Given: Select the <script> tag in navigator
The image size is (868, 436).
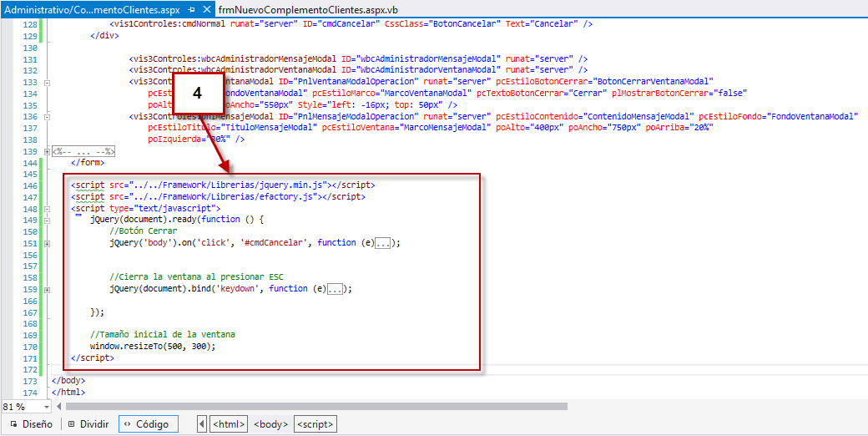Looking at the screenshot, I should 315,424.
